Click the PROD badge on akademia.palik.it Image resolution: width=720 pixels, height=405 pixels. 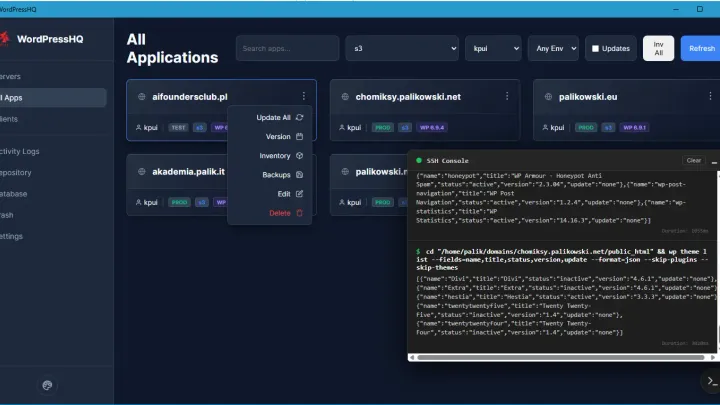tap(179, 202)
